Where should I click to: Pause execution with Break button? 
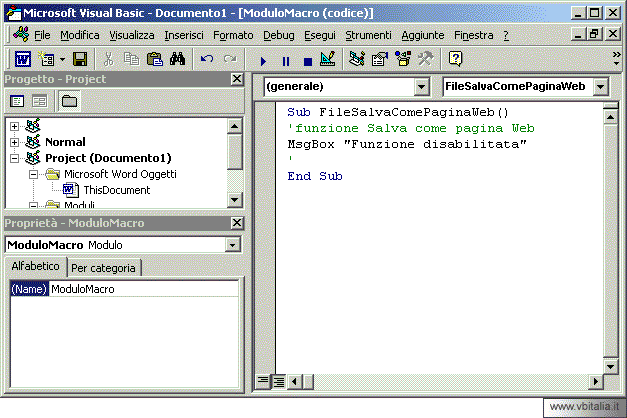[x=286, y=61]
